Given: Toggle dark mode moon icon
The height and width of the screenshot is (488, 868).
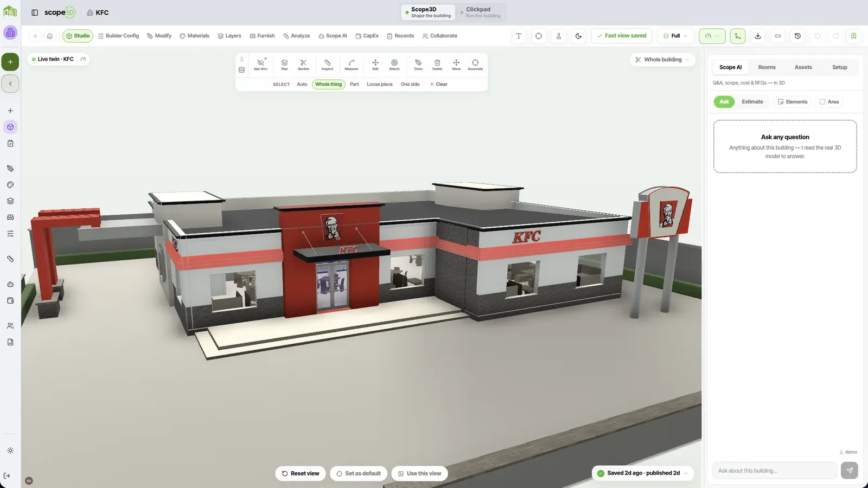Looking at the screenshot, I should (578, 36).
